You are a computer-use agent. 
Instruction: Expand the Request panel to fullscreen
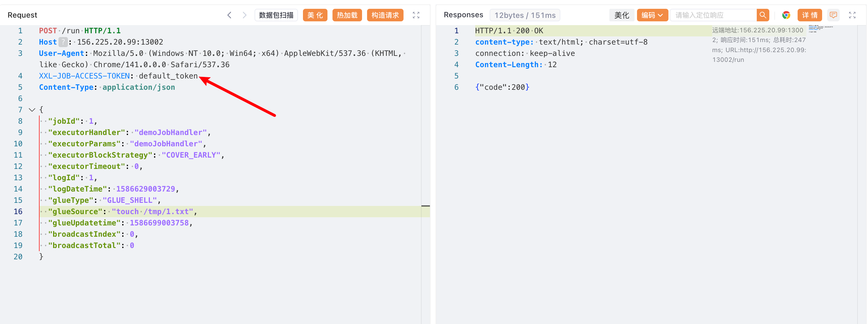point(416,15)
